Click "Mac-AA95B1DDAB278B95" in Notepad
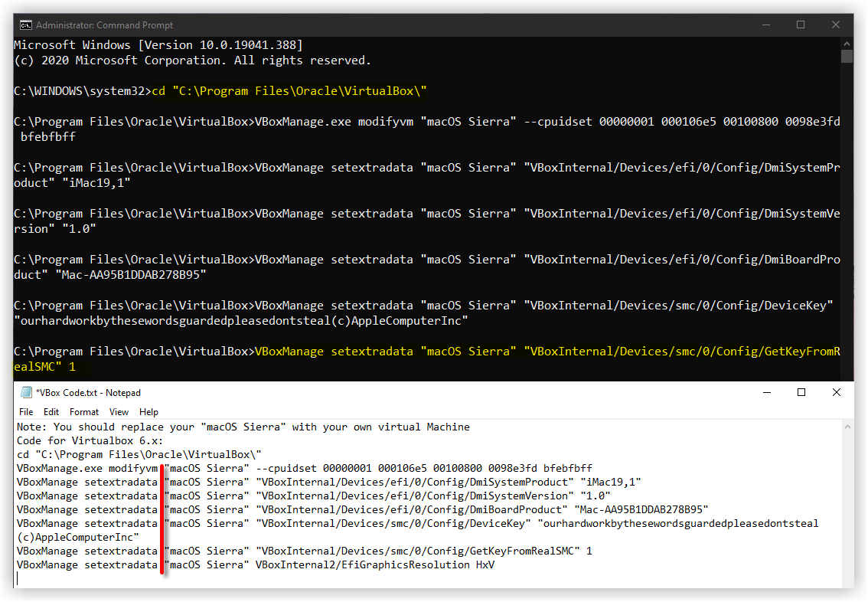The height and width of the screenshot is (602, 868). 641,510
